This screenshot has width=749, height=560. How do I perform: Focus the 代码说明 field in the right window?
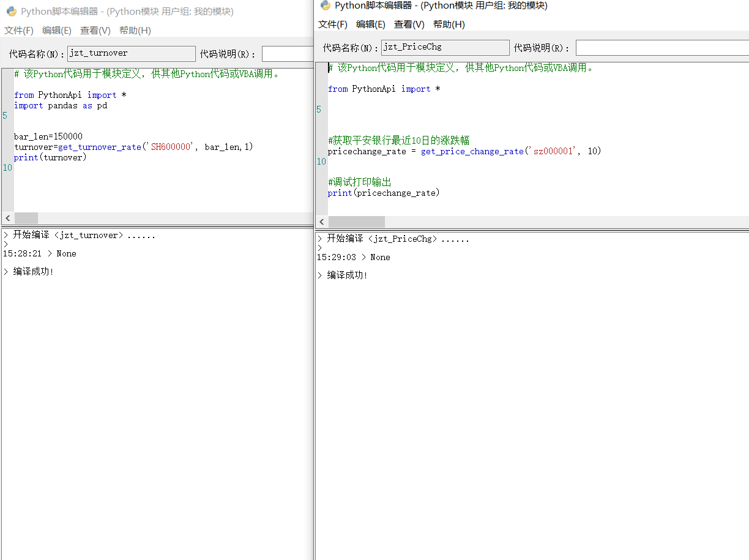661,48
